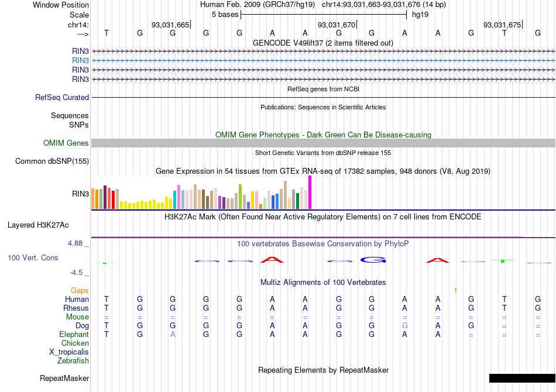Screen dimensions: 556x392
Task: Click the 93,031,675 position marker
Action: pos(503,25)
